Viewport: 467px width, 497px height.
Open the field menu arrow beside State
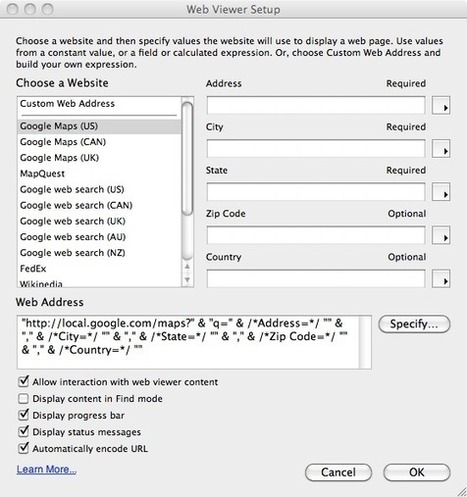point(441,192)
